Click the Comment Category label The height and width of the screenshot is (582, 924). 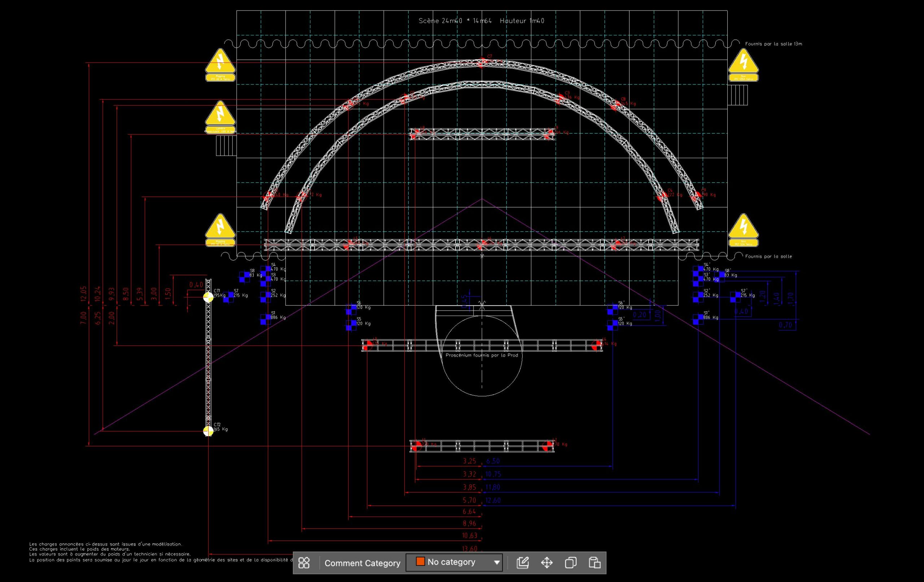[x=362, y=563]
